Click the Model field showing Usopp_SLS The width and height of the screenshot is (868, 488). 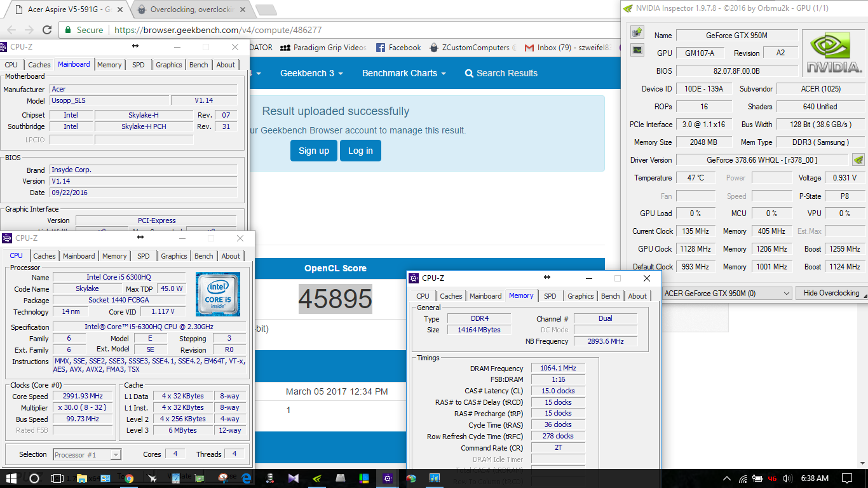pyautogui.click(x=109, y=100)
